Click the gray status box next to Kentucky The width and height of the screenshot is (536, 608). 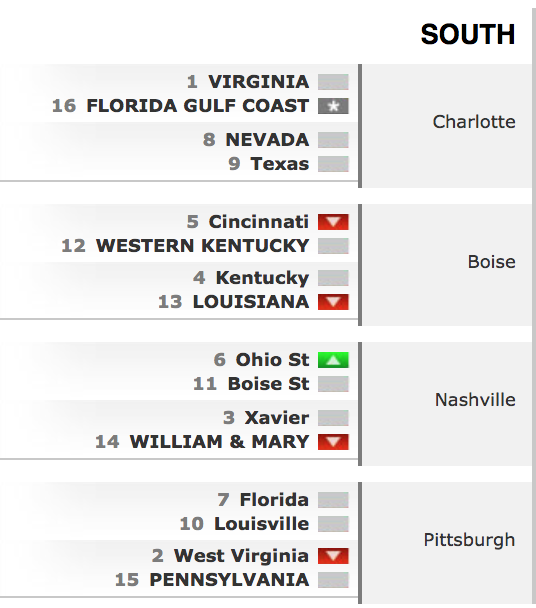point(333,278)
